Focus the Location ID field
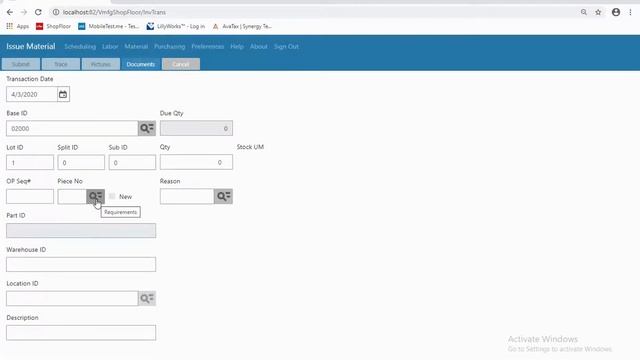The image size is (640, 360). click(x=72, y=298)
